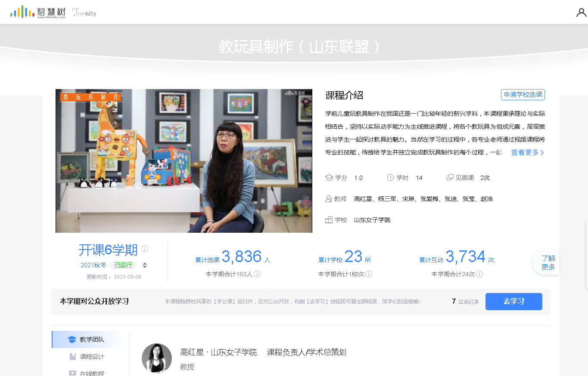588x376 pixels.
Task: Switch to the 课程设计 tab
Action: [x=92, y=357]
